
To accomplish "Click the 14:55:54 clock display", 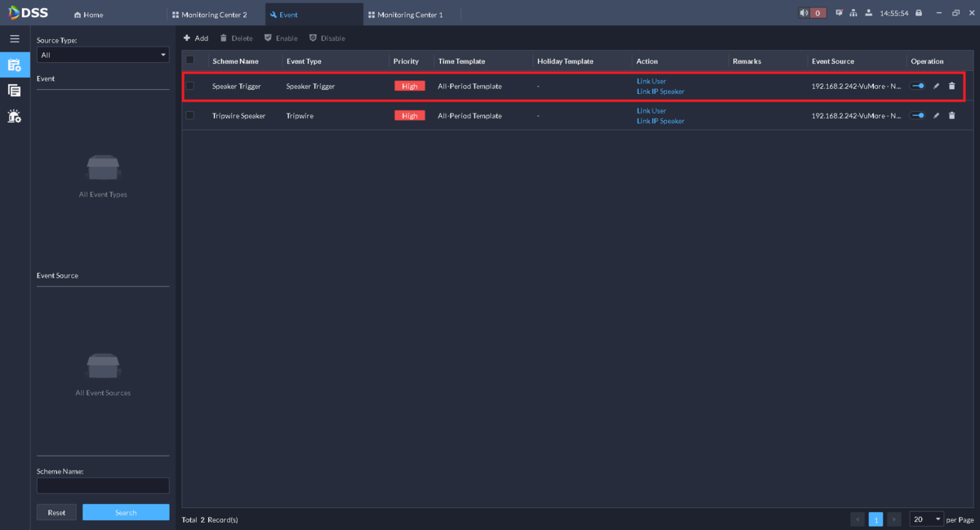I will coord(893,13).
